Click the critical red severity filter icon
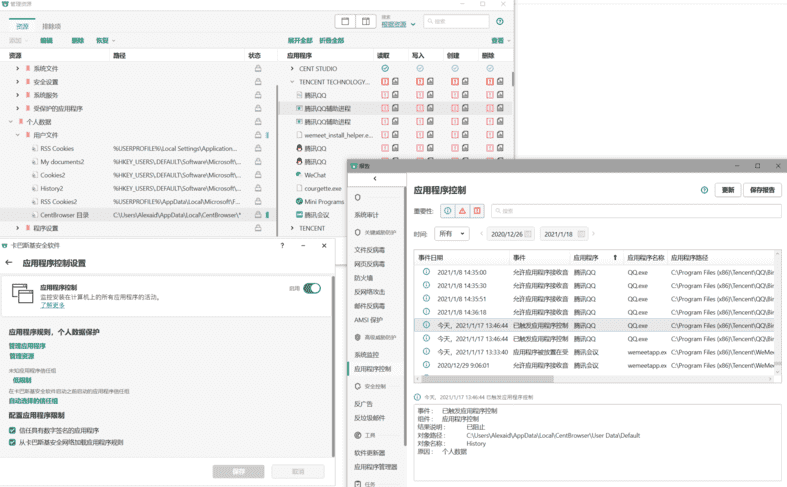The width and height of the screenshot is (787, 487). [477, 211]
